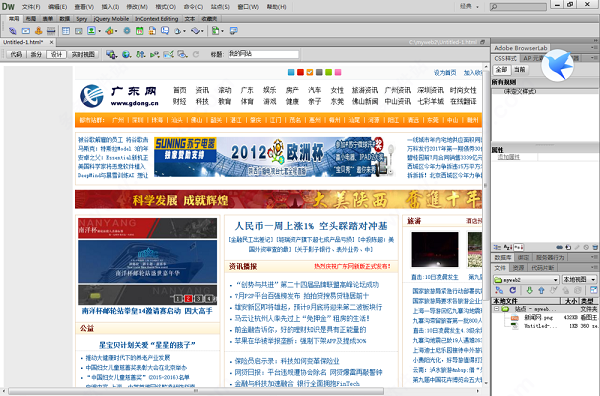Viewport: 600px width, 396px height.
Task: Open Visual Aids eye icon
Action: click(x=182, y=54)
